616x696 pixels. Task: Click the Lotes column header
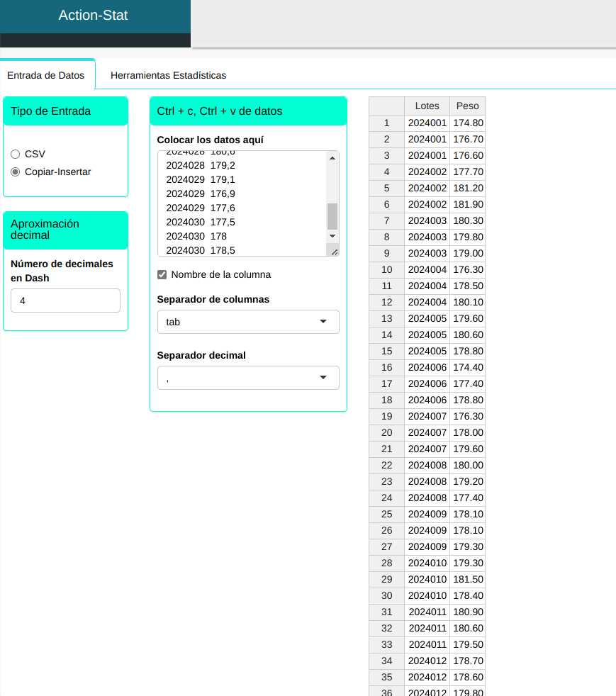click(x=427, y=106)
